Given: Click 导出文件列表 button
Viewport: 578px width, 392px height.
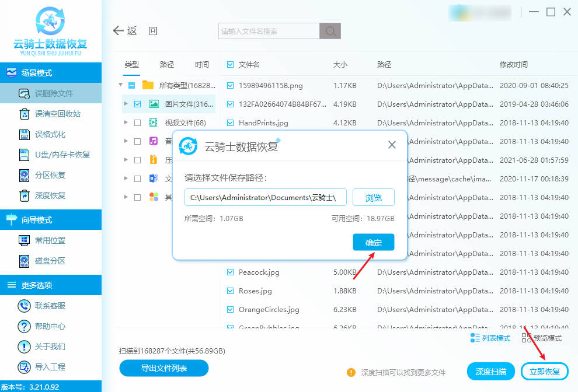Looking at the screenshot, I should tap(163, 368).
